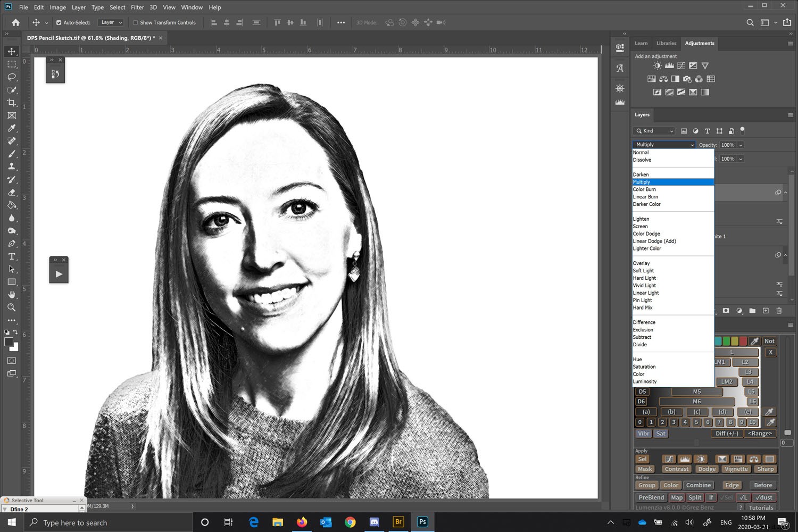Select Multiply from the blend mode list
The height and width of the screenshot is (532, 798).
point(672,181)
